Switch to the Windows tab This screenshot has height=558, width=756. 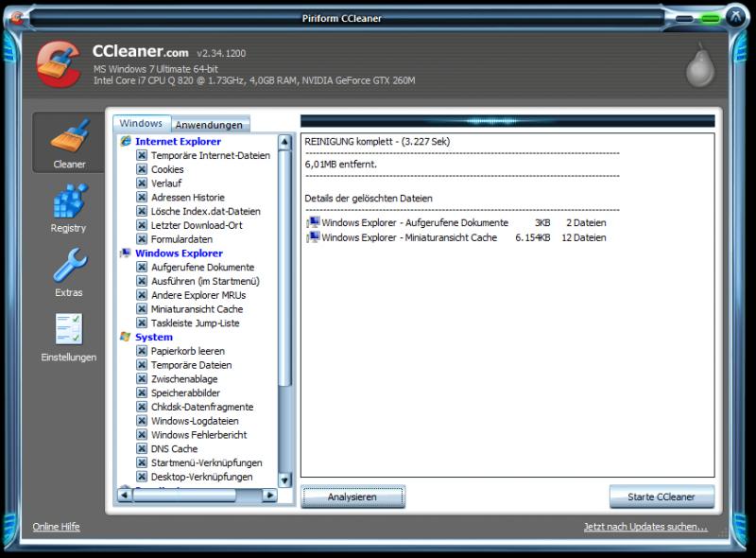click(141, 123)
